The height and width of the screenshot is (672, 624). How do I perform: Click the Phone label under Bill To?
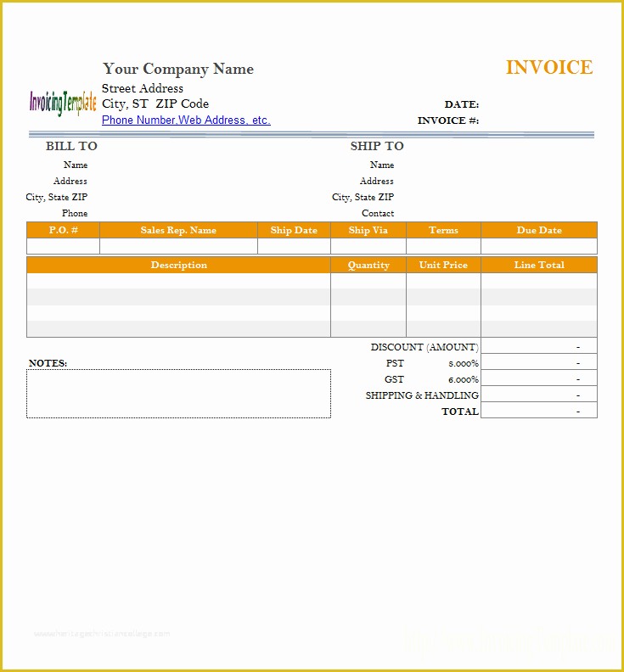click(75, 213)
